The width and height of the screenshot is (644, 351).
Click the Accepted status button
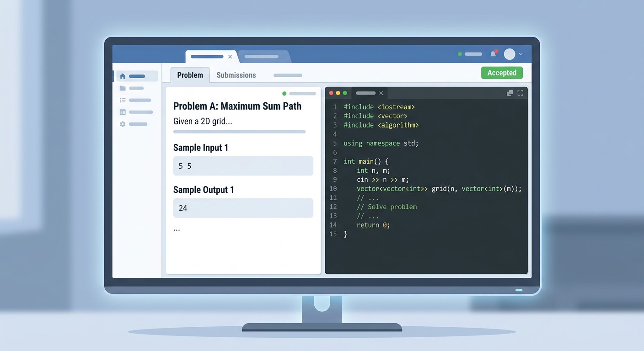coord(502,73)
